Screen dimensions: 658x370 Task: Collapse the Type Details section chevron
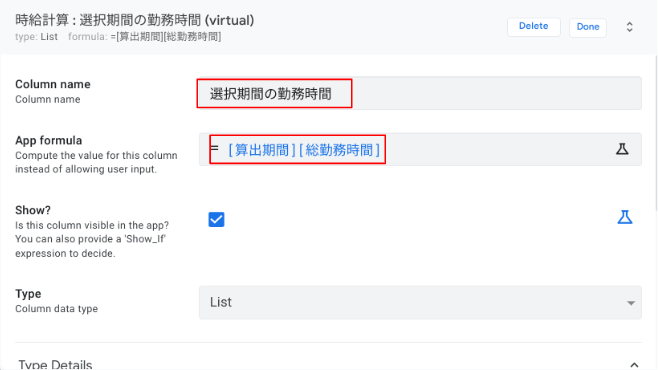pyautogui.click(x=634, y=365)
